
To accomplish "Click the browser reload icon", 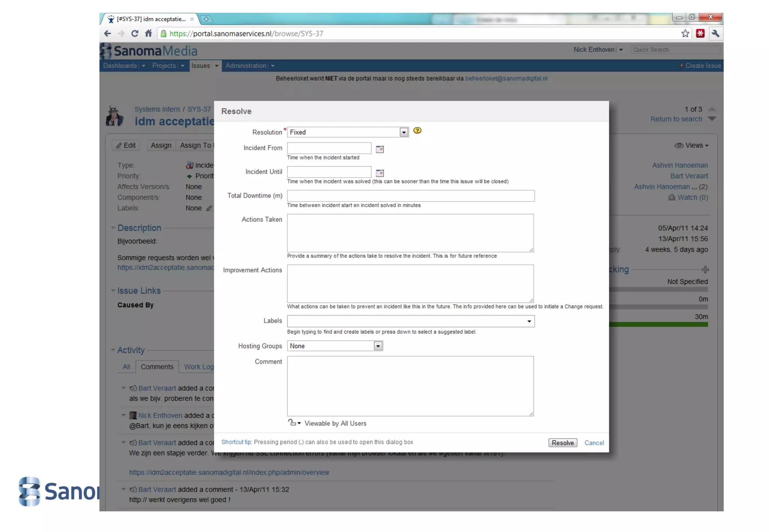I will [134, 34].
